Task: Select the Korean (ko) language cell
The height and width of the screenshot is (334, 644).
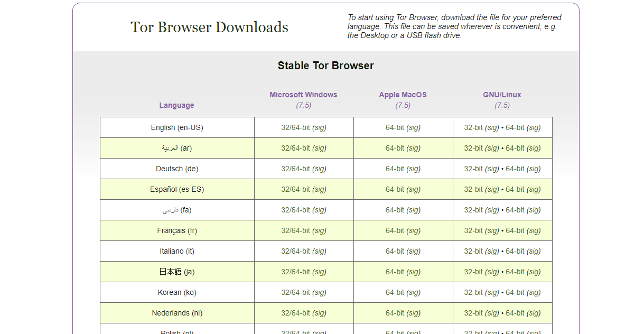Action: point(177,292)
